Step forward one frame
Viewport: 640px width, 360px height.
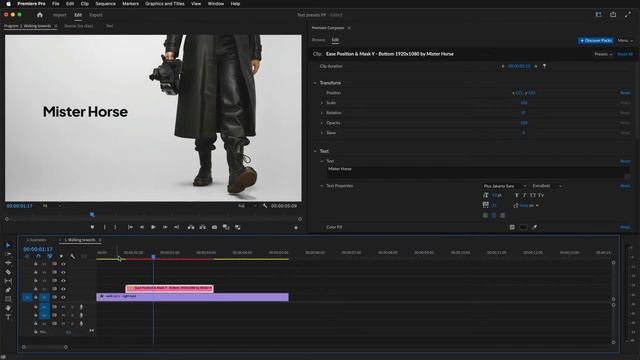tap(165, 227)
